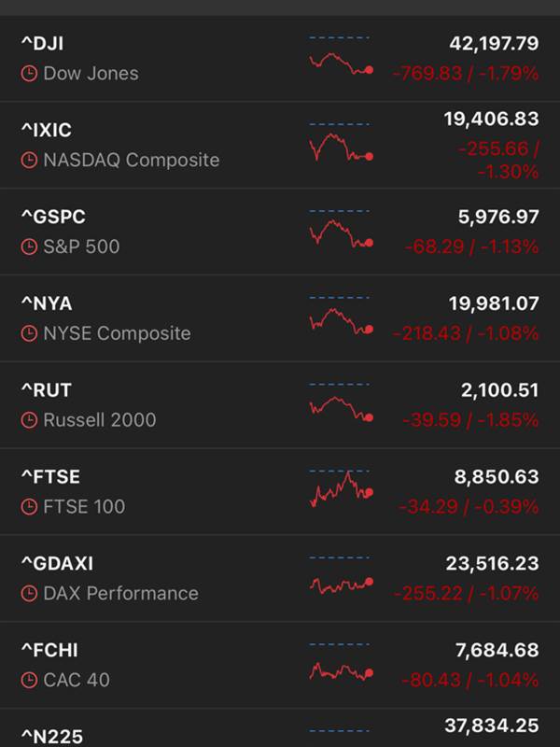Screen dimensions: 560x747
Task: Tap the Russell 2000 change -39.59 / -1.85%
Action: pos(470,420)
